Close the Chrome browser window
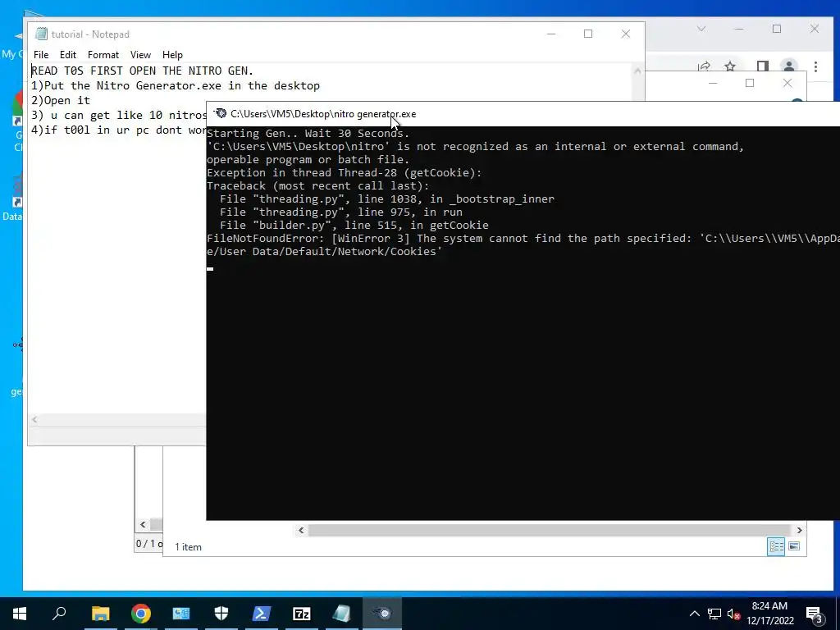 pyautogui.click(x=815, y=29)
